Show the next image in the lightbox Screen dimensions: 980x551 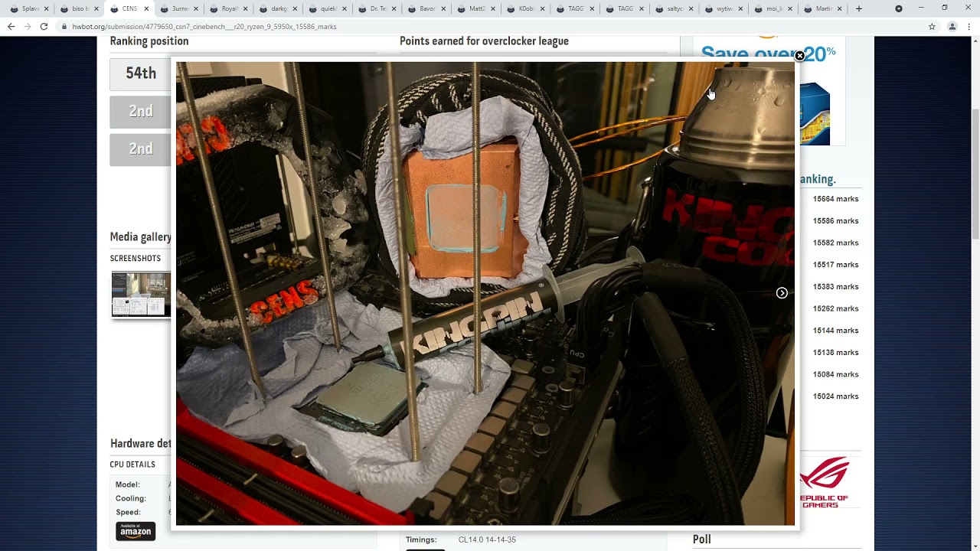782,293
